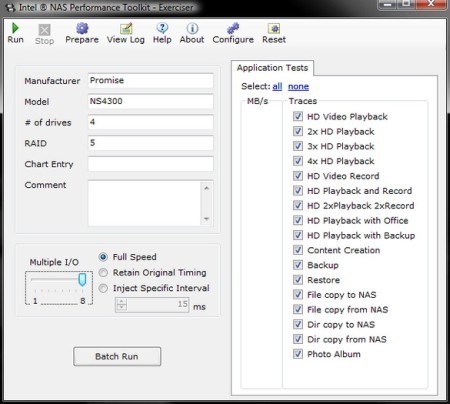The height and width of the screenshot is (404, 450).
Task: Disable Dir copy from NAS
Action: click(x=298, y=339)
